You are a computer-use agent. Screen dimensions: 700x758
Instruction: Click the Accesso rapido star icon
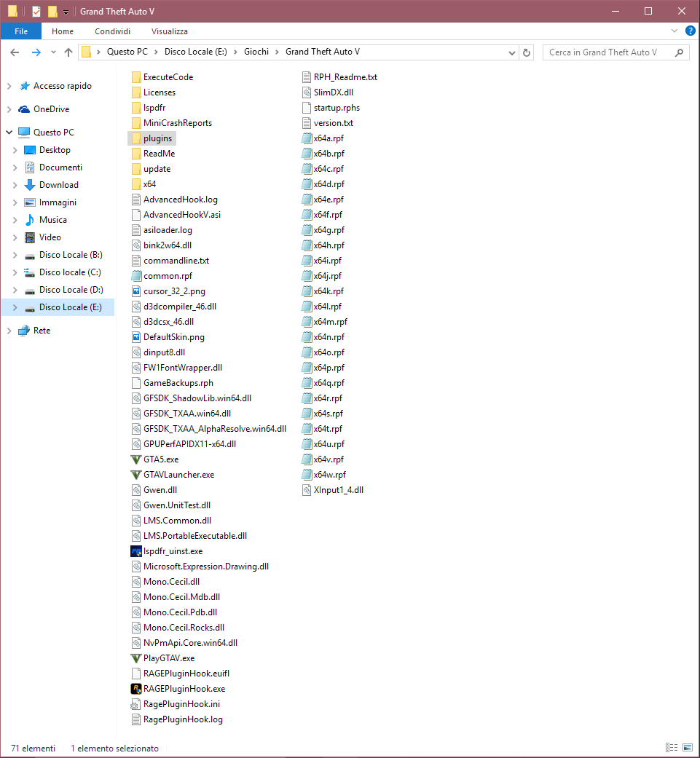(24, 86)
